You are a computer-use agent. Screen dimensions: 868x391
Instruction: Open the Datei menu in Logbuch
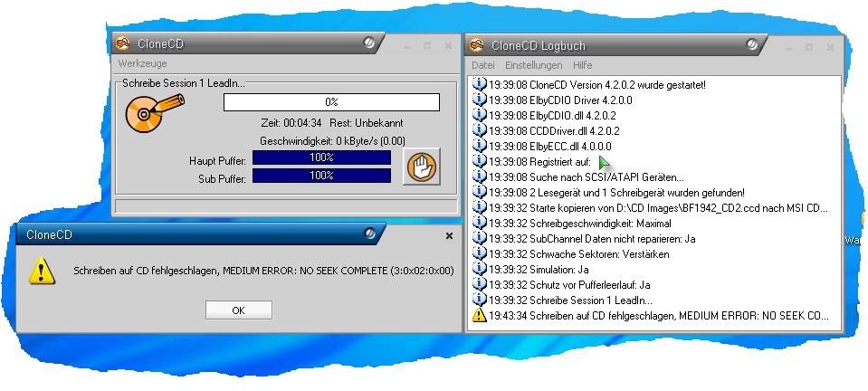click(x=482, y=65)
